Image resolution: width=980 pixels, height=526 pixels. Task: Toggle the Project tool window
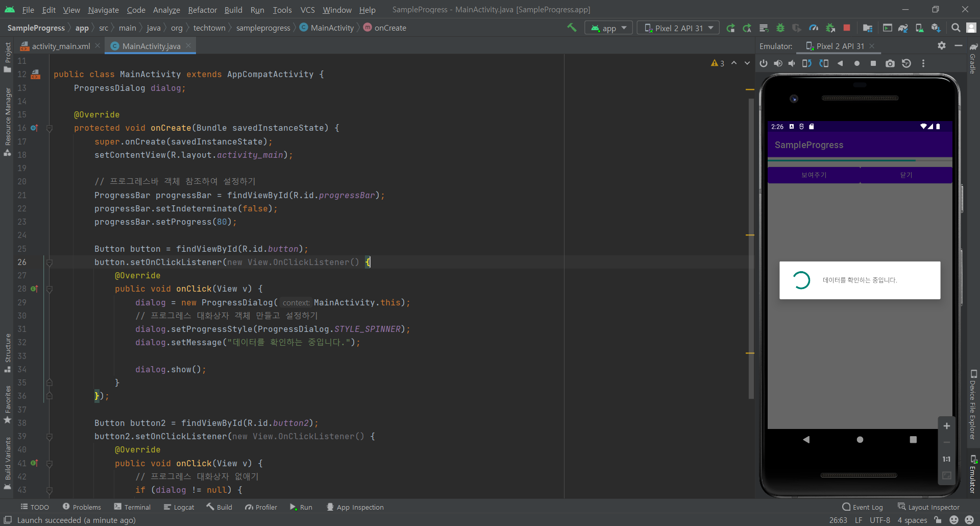[x=7, y=57]
